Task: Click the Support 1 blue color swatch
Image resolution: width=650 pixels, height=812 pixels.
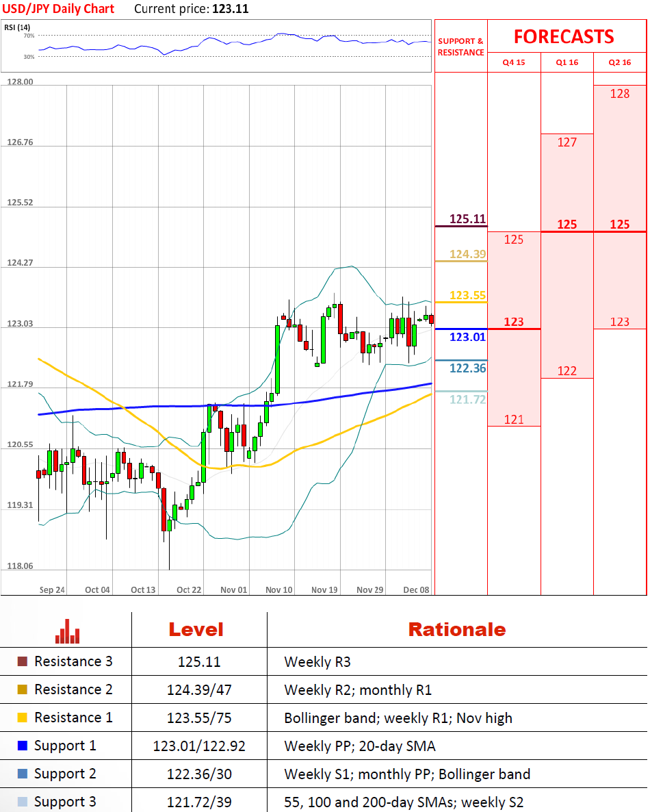Action: (x=23, y=745)
